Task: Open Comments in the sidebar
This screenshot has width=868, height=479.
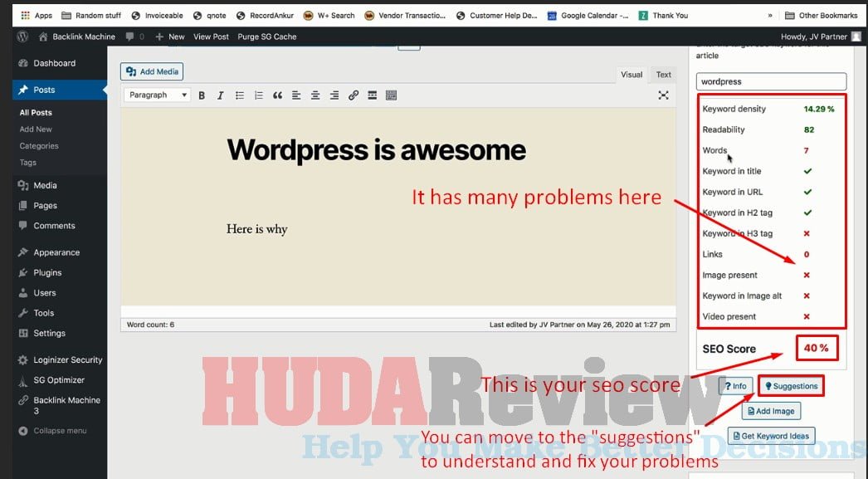Action: click(60, 226)
